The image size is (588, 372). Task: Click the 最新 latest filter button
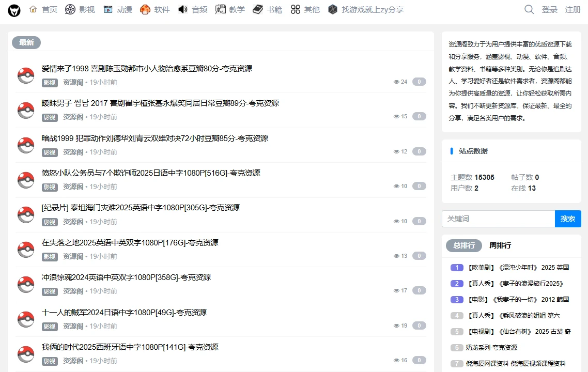(26, 42)
